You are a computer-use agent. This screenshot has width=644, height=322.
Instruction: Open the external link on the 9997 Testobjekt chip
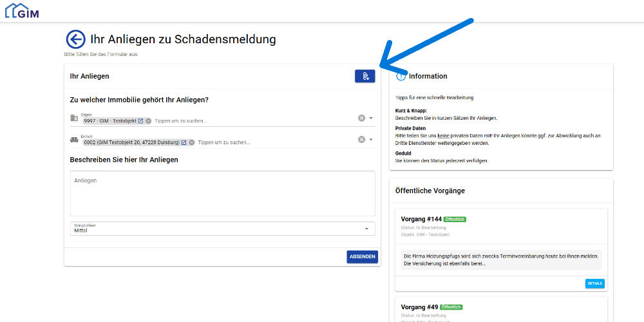pos(140,121)
